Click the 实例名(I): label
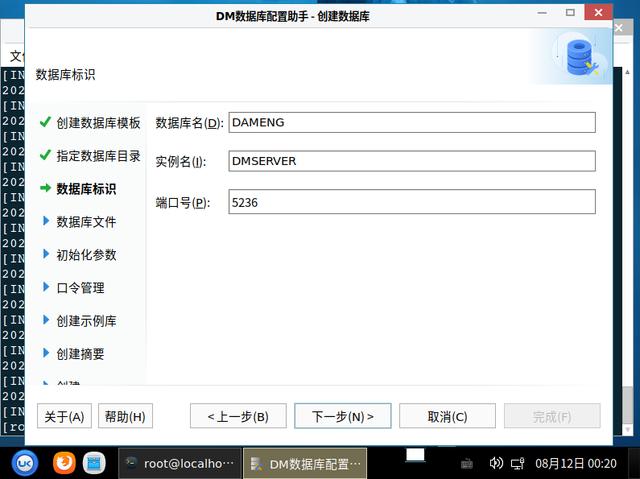640x479 pixels. pyautogui.click(x=181, y=162)
